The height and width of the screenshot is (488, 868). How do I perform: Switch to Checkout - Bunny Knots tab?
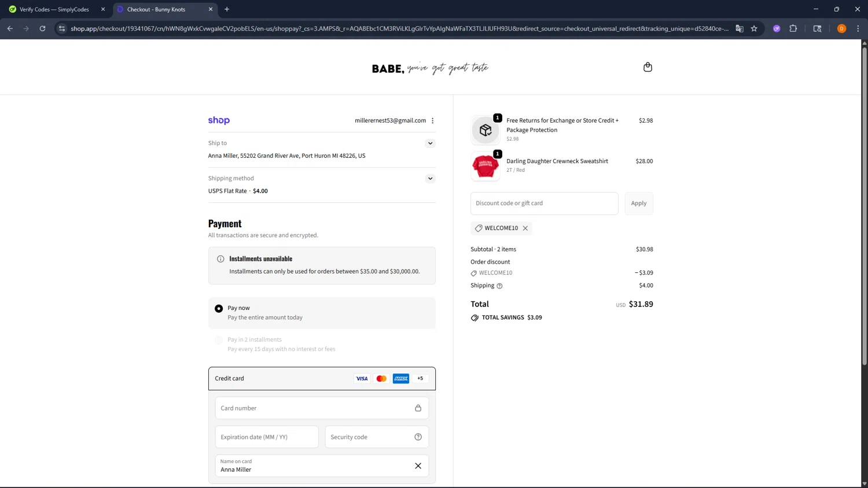(165, 9)
